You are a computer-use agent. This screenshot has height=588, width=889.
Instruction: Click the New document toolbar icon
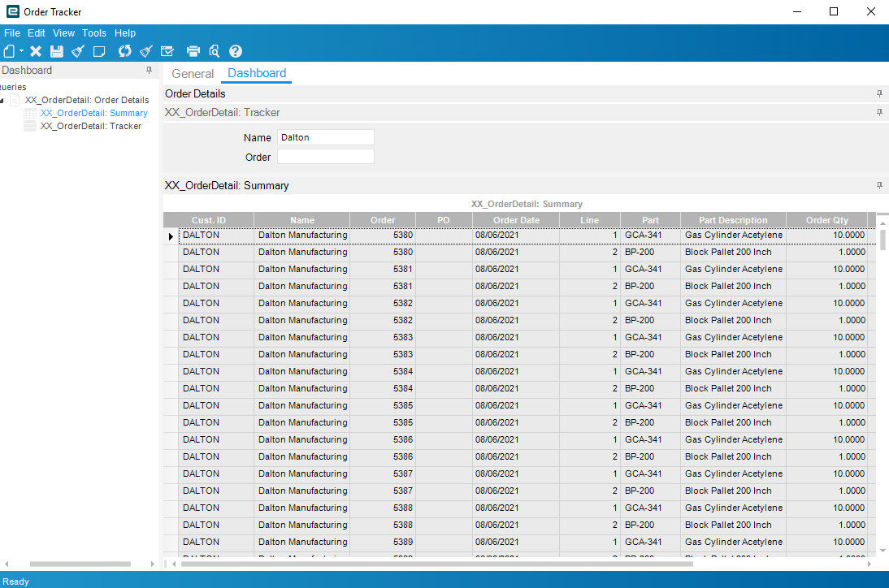click(9, 50)
